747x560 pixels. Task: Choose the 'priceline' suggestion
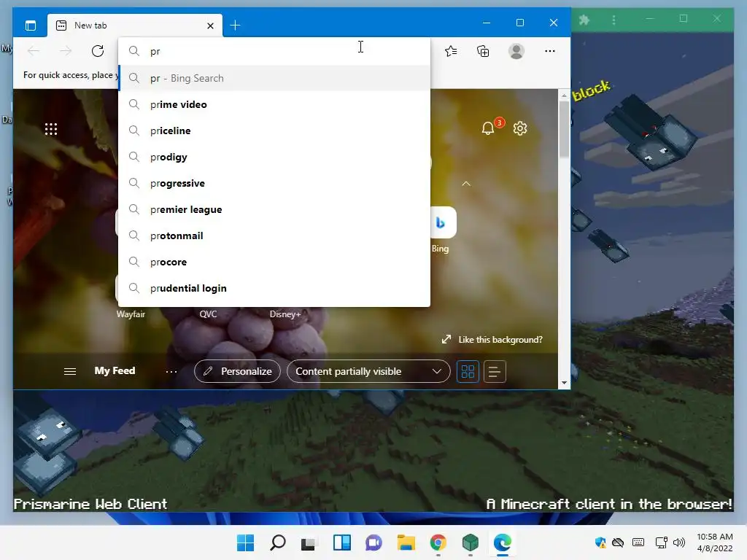point(274,131)
